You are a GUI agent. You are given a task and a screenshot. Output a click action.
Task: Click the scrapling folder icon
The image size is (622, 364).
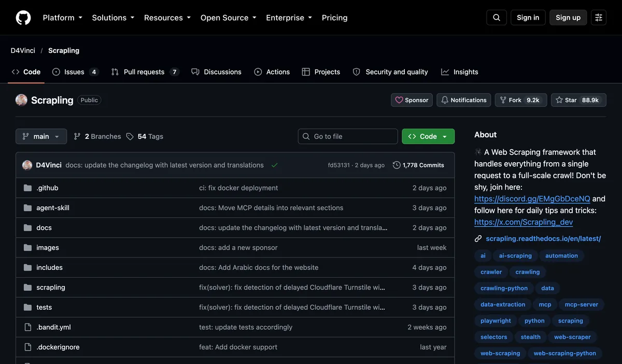28,287
